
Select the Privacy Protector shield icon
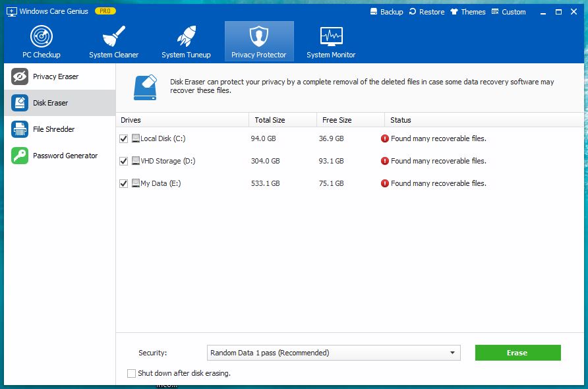(x=259, y=36)
